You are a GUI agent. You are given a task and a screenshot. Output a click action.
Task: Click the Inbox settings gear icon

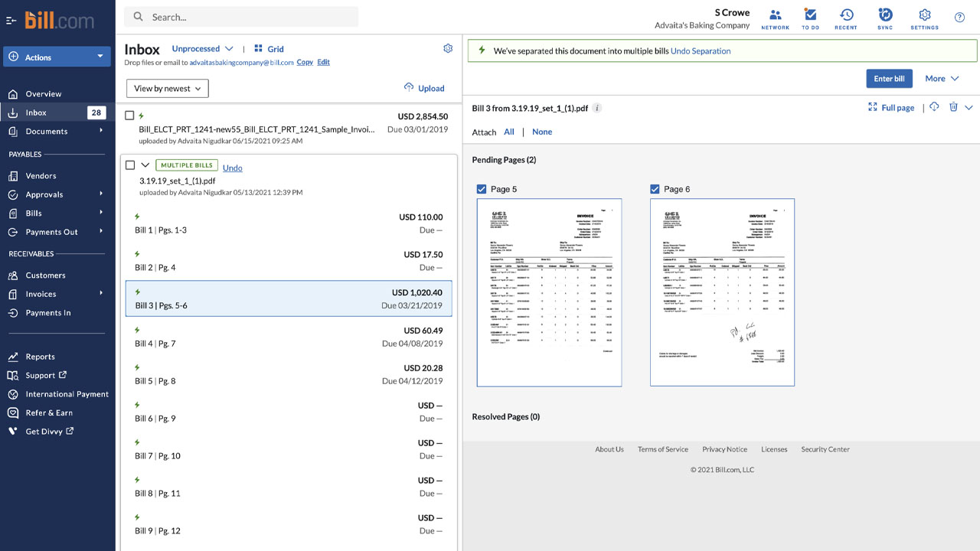click(448, 48)
